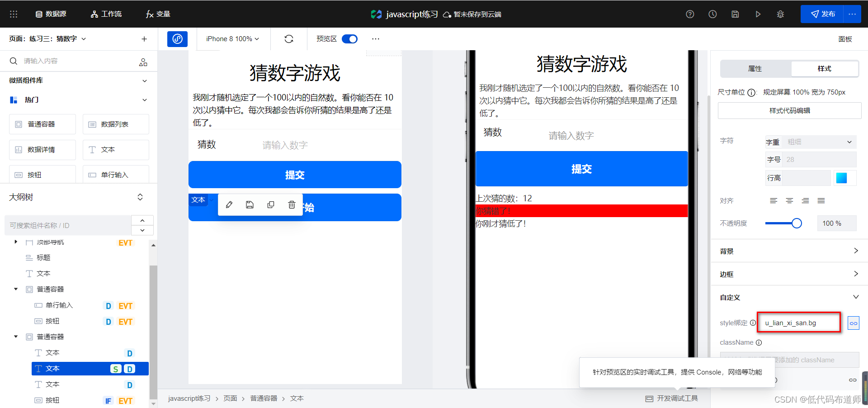The height and width of the screenshot is (408, 868).
Task: Align text center
Action: (789, 200)
